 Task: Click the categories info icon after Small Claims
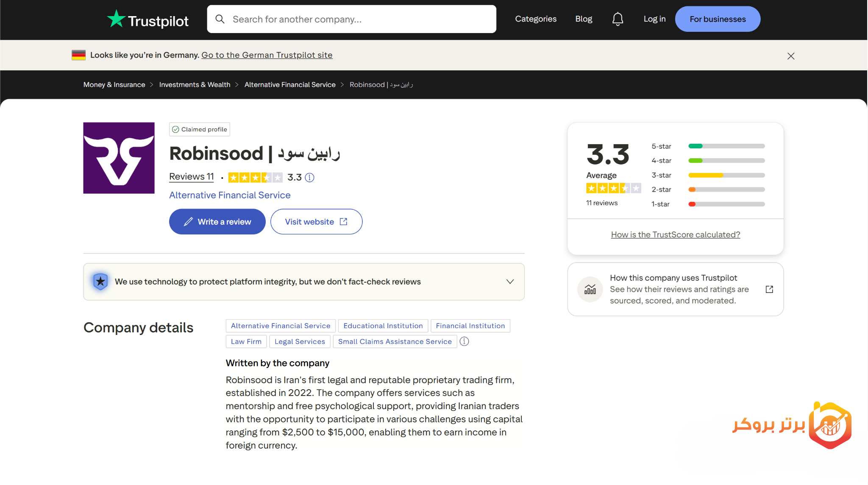pos(465,342)
